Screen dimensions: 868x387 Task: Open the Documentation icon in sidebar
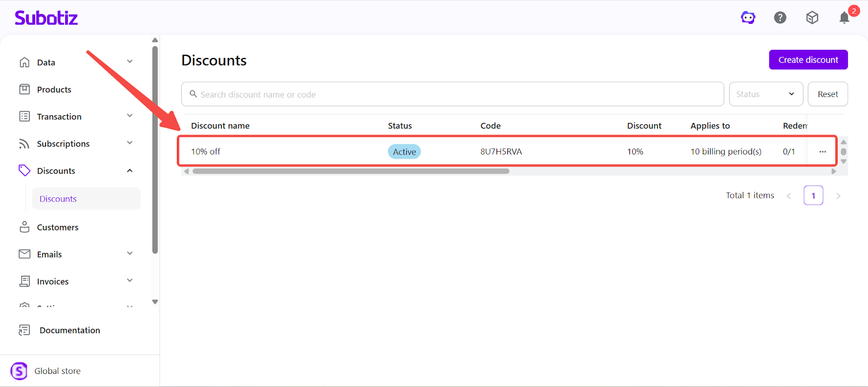coord(24,330)
